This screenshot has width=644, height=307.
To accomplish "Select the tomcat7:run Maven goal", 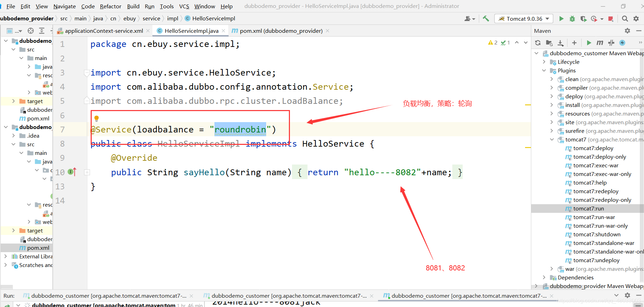I will [x=588, y=209].
